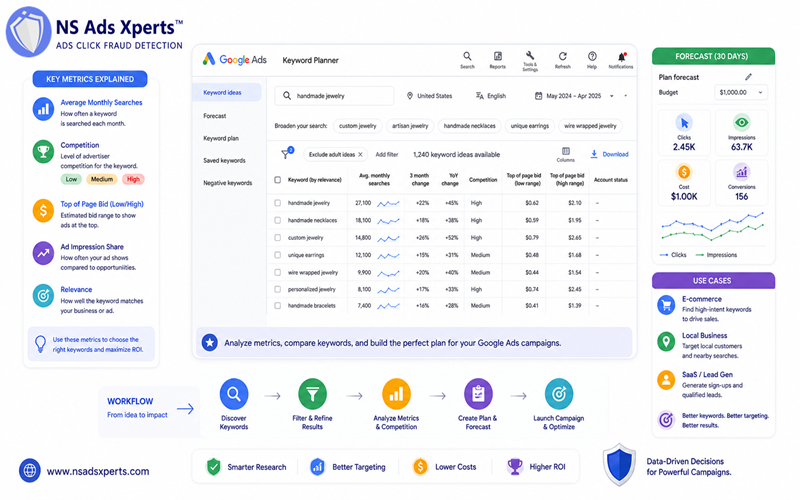
Task: Click the Local Business map pin icon
Action: [666, 342]
